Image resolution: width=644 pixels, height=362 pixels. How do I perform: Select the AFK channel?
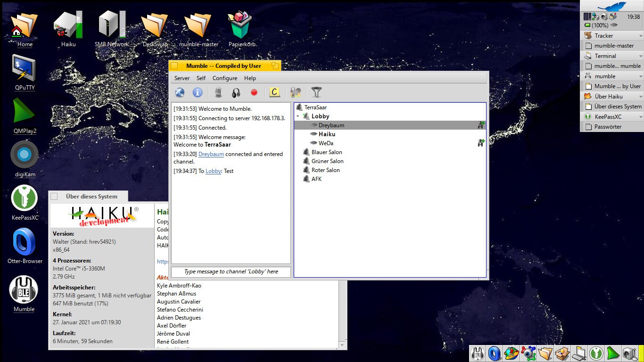pyautogui.click(x=390, y=179)
